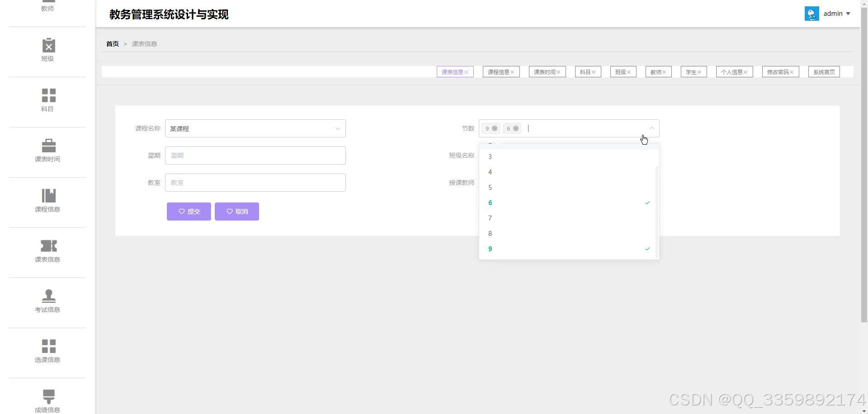Viewport: 868px width, 414px height.
Task: Click the 提交 submit button
Action: [x=189, y=212]
